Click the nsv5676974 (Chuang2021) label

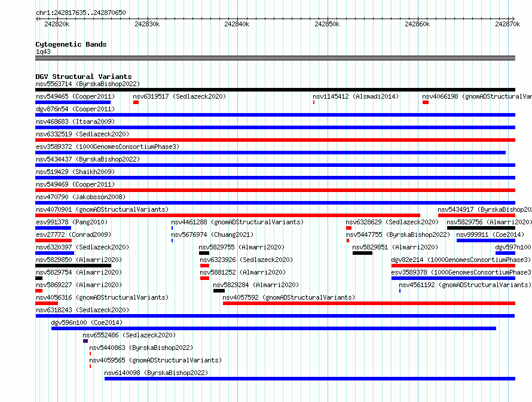pyautogui.click(x=212, y=234)
